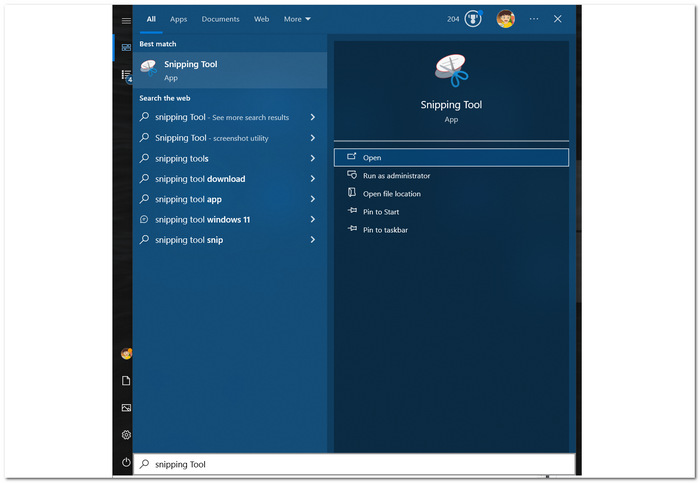The image size is (700, 483).
Task: Open Documents icon in left sidebar
Action: [126, 380]
